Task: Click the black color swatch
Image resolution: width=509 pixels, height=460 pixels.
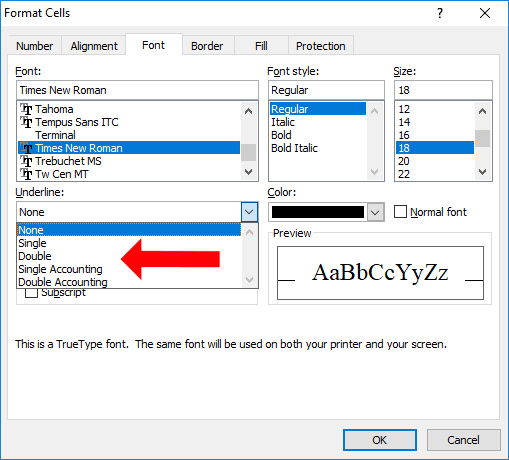Action: point(318,212)
